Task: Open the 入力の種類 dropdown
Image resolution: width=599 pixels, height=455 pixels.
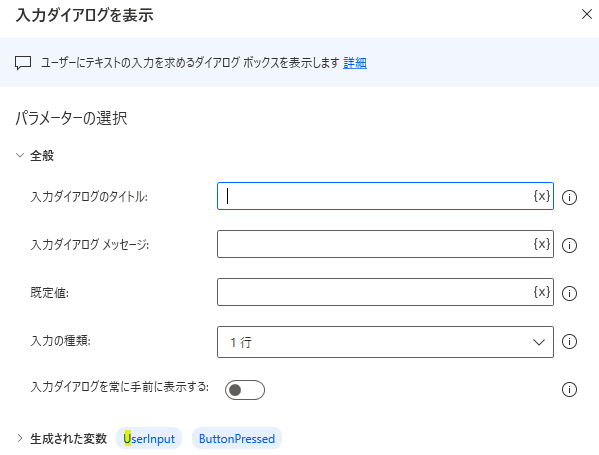Action: (x=385, y=342)
